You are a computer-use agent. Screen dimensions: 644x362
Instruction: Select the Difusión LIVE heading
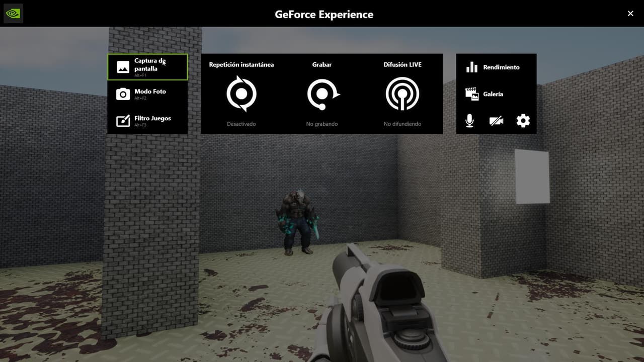(403, 64)
